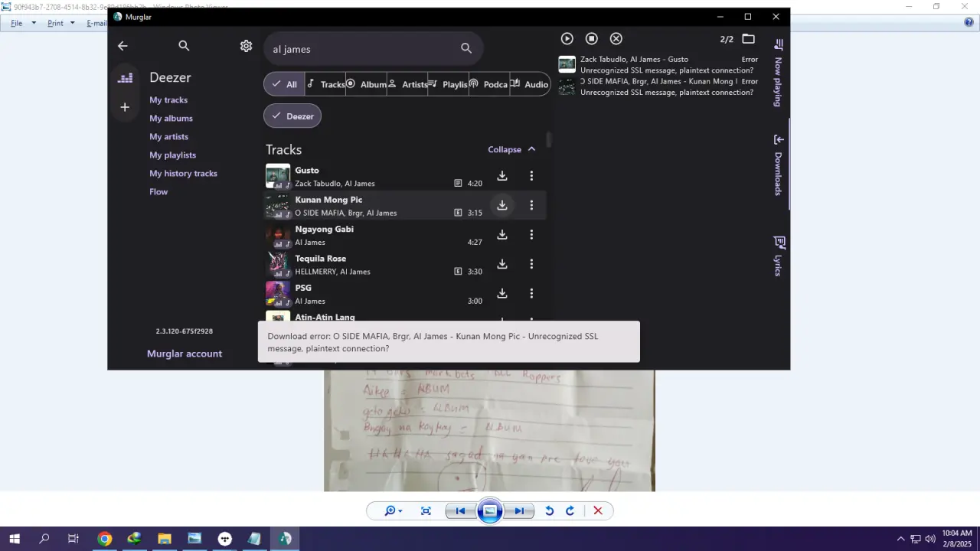Go back with the arrow in Murglar sidebar
Image resolution: width=980 pixels, height=551 pixels.
click(x=122, y=46)
